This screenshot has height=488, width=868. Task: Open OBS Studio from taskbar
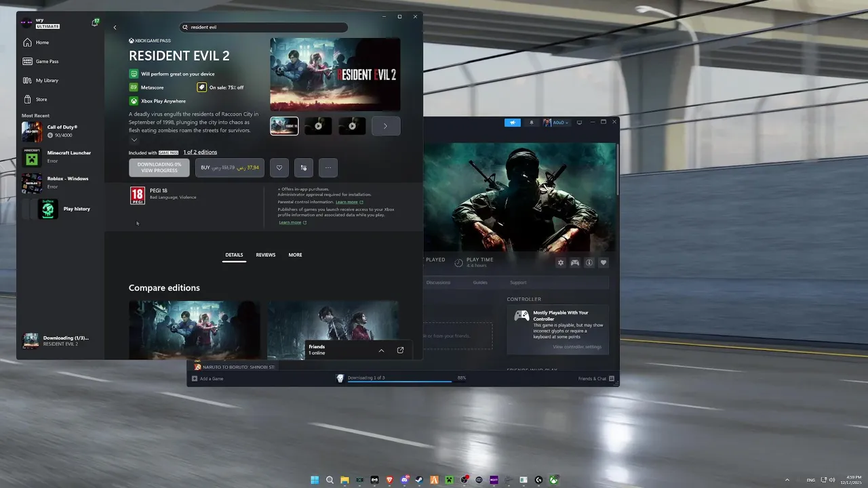464,480
